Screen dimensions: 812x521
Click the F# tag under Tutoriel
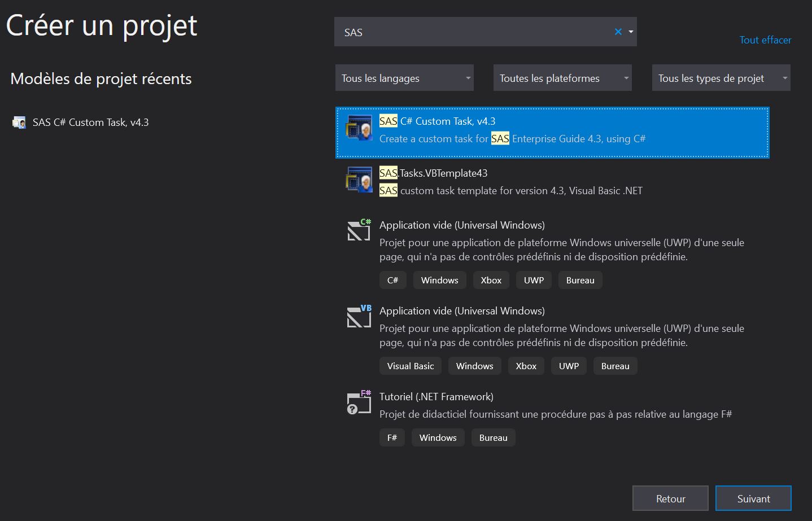(x=392, y=437)
